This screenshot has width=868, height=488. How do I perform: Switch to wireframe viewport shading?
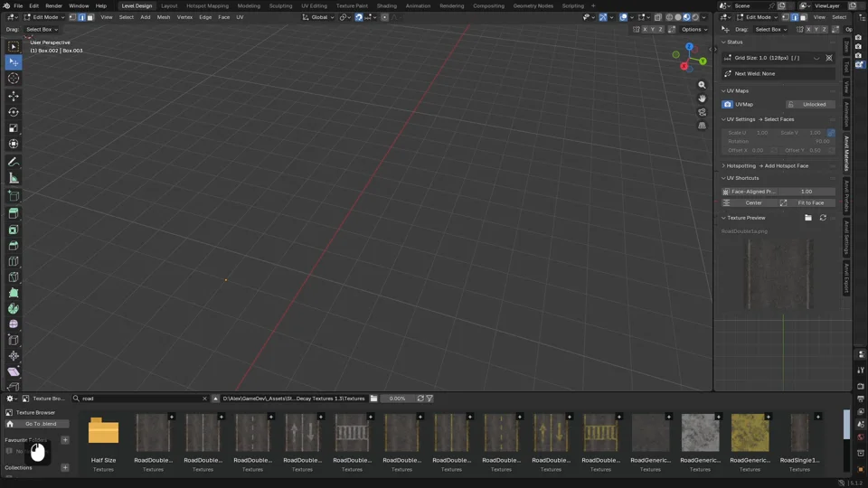(669, 17)
